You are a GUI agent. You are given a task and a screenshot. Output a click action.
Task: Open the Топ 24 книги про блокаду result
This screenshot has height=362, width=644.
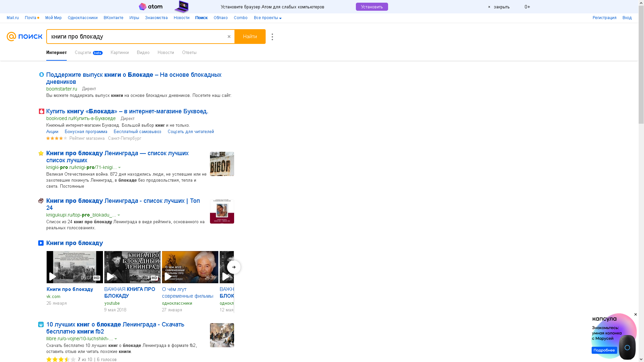123,204
